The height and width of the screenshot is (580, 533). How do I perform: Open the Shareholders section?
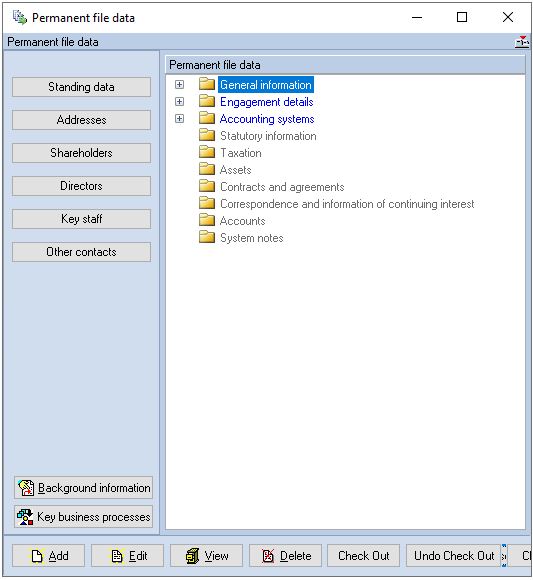coord(81,153)
